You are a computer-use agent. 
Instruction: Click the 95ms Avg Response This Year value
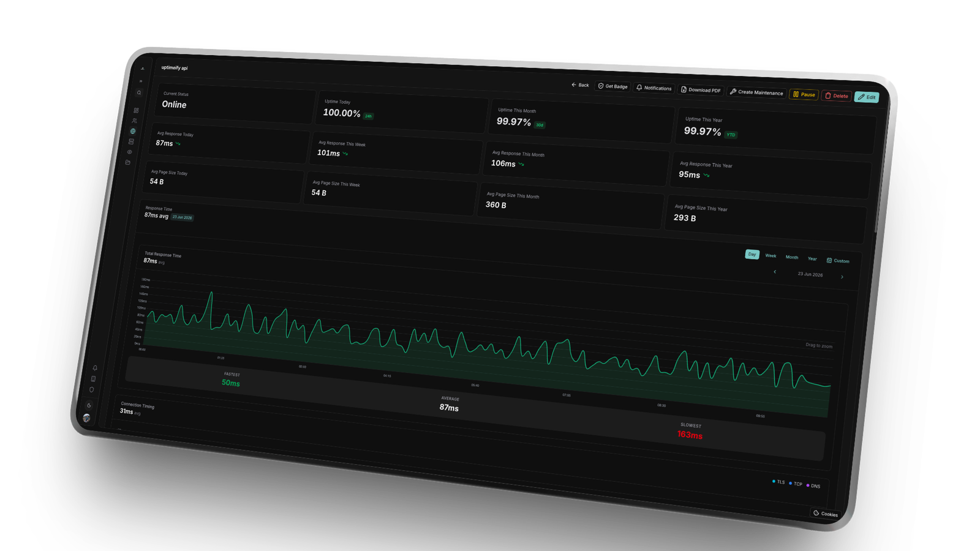689,174
